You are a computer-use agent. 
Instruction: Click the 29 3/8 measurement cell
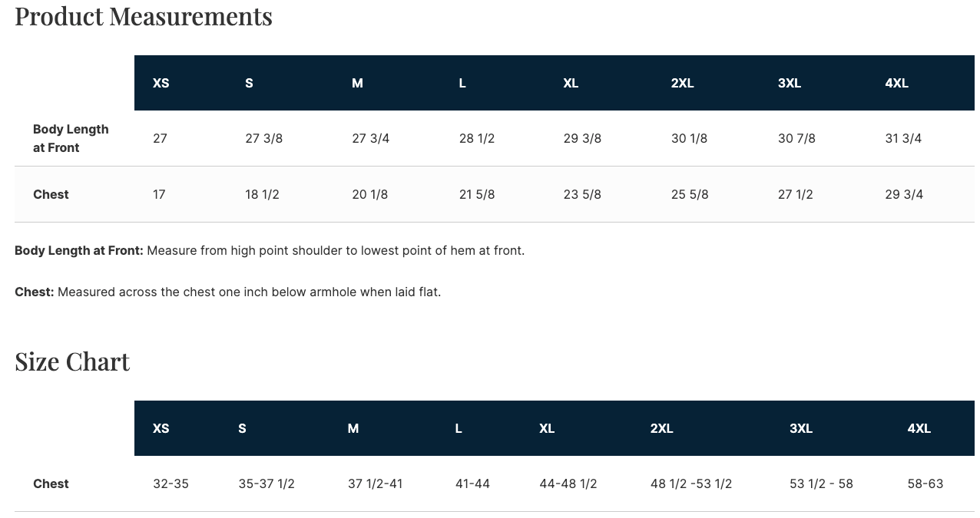click(582, 138)
